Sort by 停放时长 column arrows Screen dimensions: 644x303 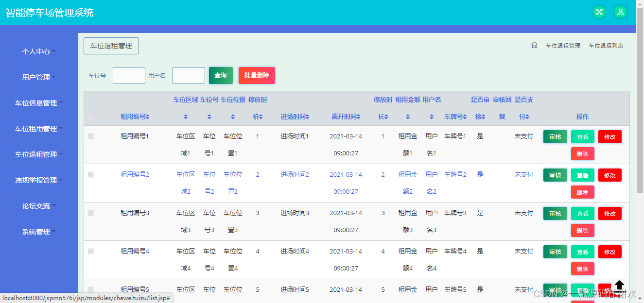(x=386, y=117)
